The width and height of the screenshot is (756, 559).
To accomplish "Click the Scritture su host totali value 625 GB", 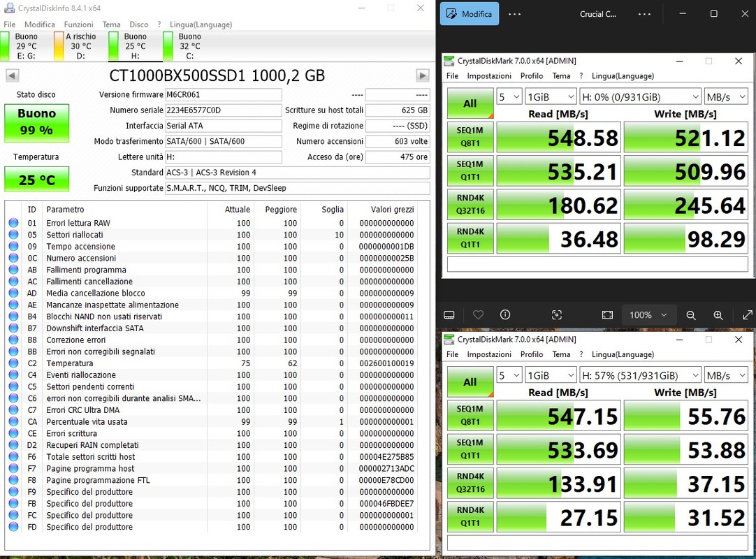I will pos(398,110).
